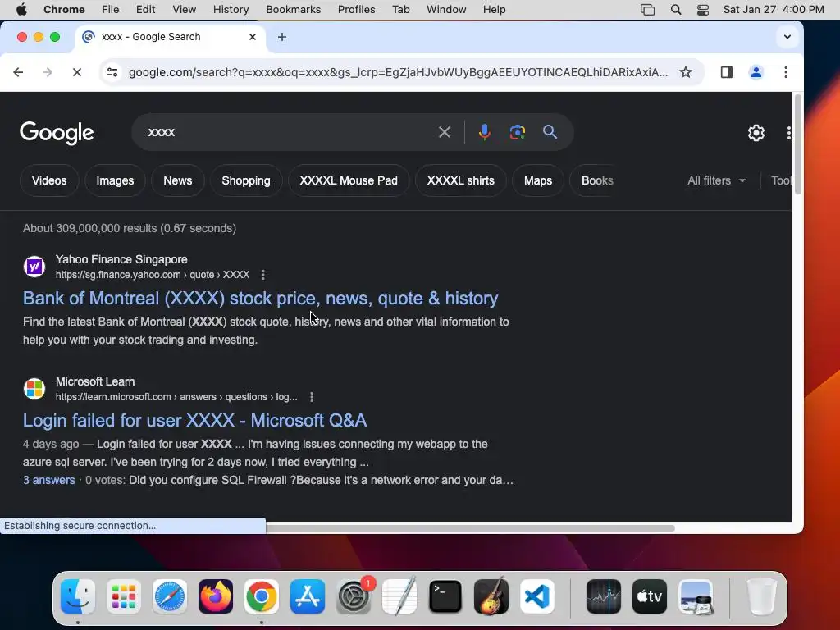Viewport: 840px width, 630px height.
Task: Filter results by Images
Action: click(x=115, y=180)
